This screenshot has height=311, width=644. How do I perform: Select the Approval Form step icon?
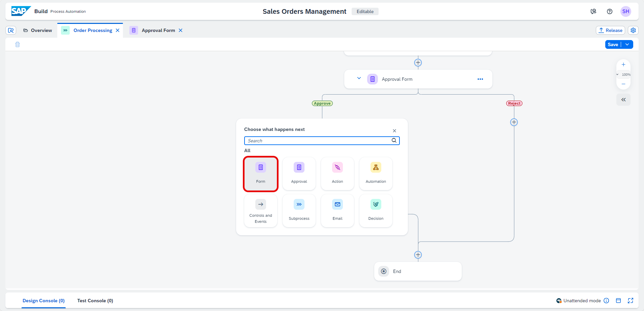373,79
